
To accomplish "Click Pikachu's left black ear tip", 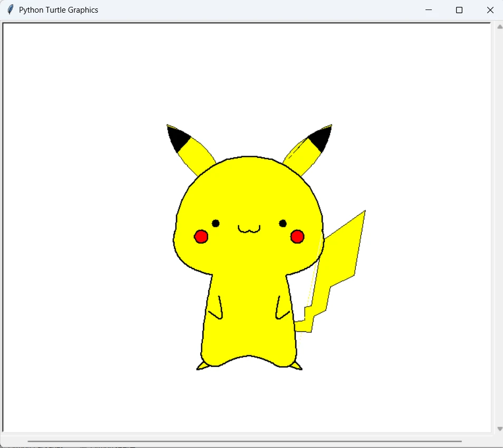I will 176,137.
